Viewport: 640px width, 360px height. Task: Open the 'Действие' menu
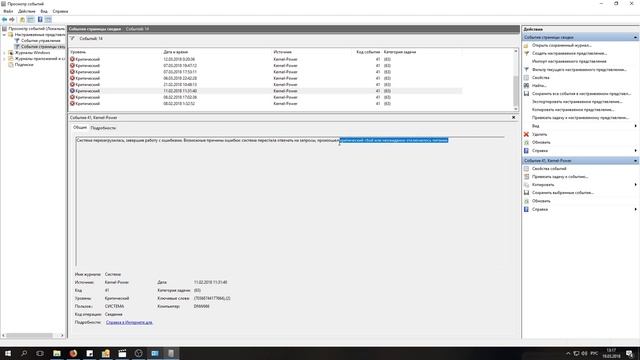tap(27, 11)
